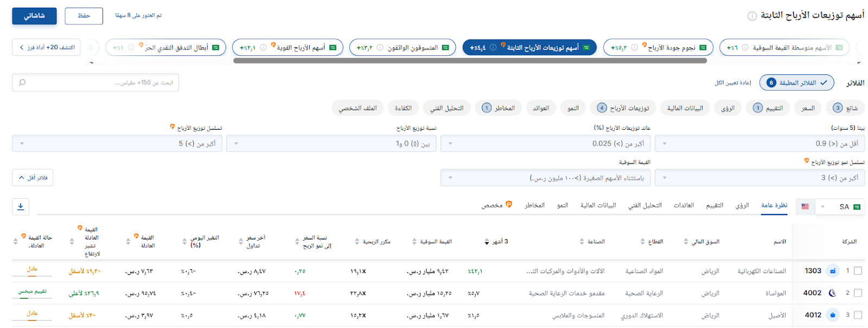
Task: Sort by مكرر الربحية column arrows
Action: coord(357,242)
